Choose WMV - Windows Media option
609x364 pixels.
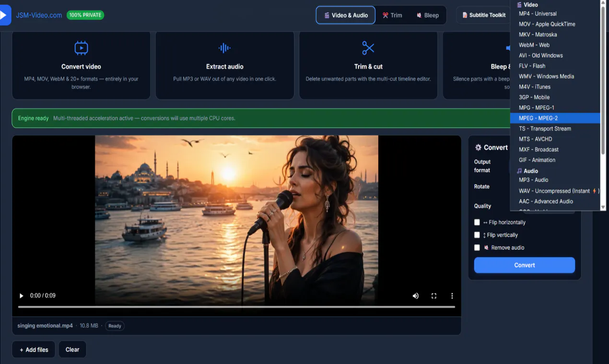point(555,76)
